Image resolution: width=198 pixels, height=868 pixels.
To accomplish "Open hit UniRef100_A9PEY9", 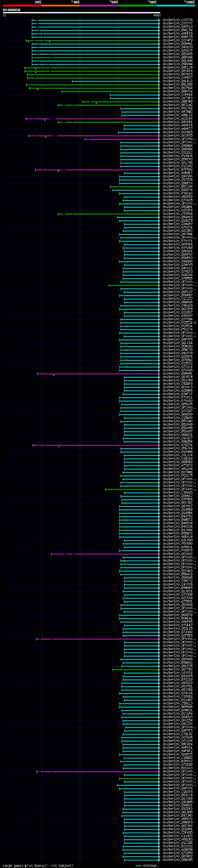I will pos(177,34).
